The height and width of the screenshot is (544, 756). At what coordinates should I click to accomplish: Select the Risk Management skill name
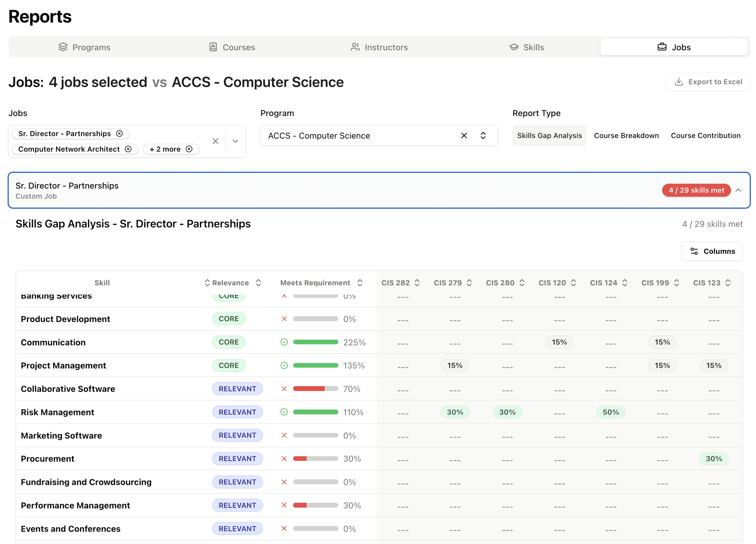coord(57,412)
